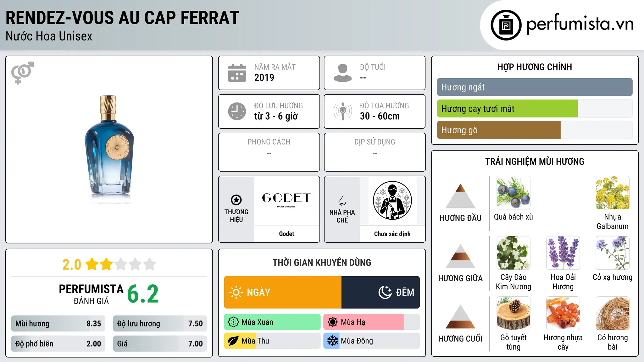Click the Godet Parfumeur brand logo
Viewport: 644px width, 362px height.
coord(286,200)
